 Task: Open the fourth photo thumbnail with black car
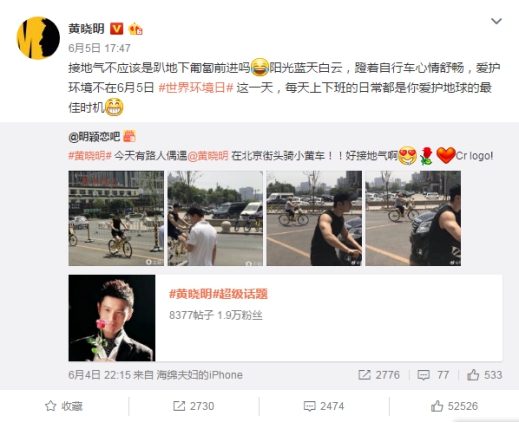[413, 218]
